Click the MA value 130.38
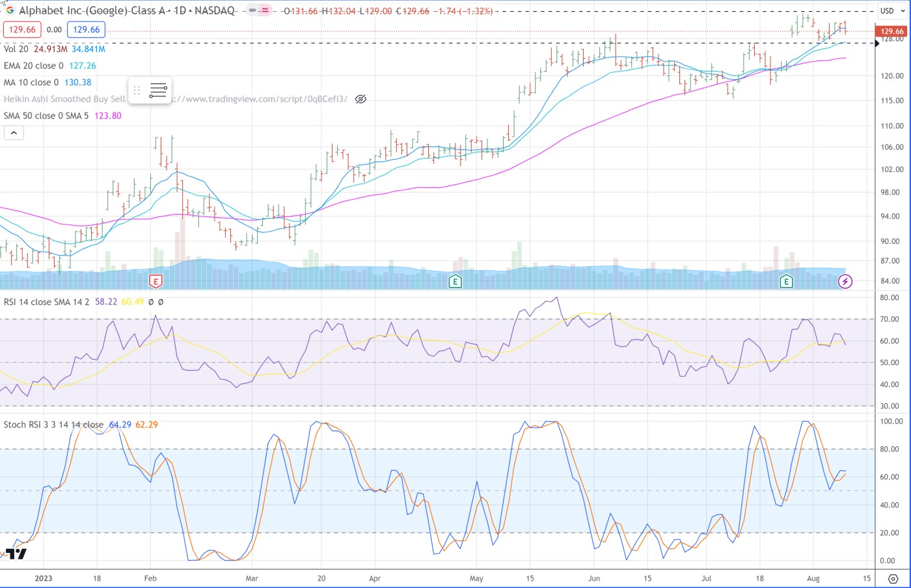 [x=78, y=83]
